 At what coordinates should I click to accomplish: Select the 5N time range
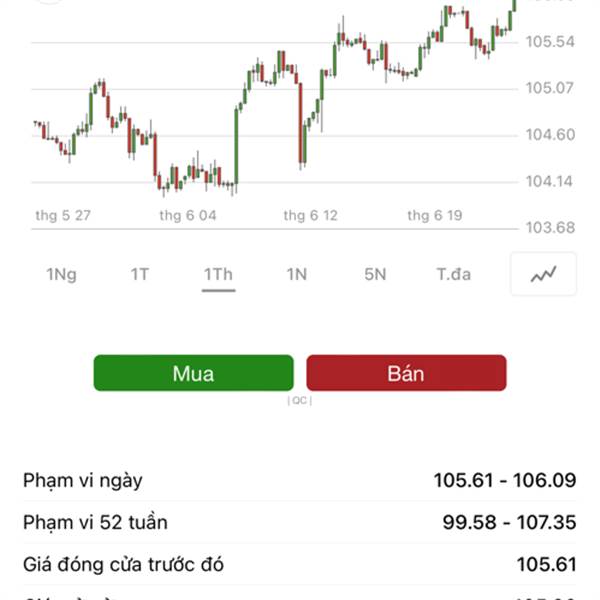[x=375, y=274]
